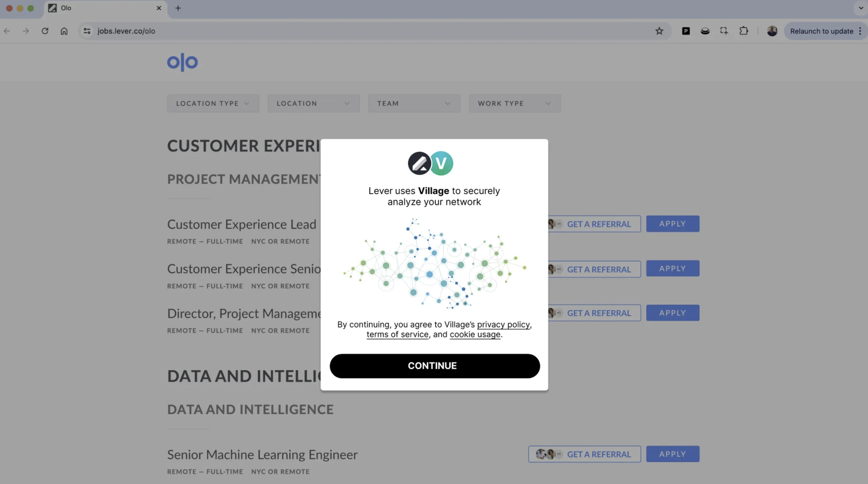Expand the Team filter dropdown
868x484 pixels.
(414, 103)
